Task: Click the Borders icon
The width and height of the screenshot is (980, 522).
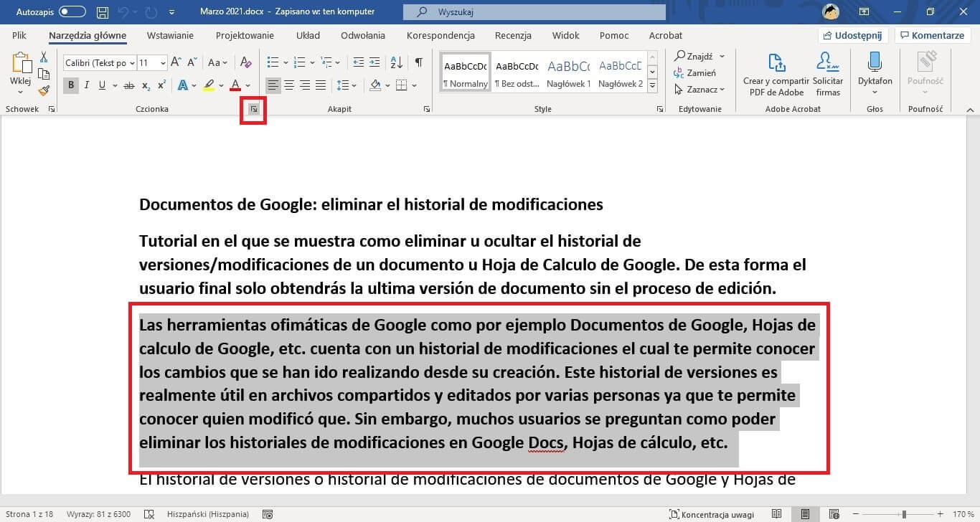Action: (x=402, y=85)
